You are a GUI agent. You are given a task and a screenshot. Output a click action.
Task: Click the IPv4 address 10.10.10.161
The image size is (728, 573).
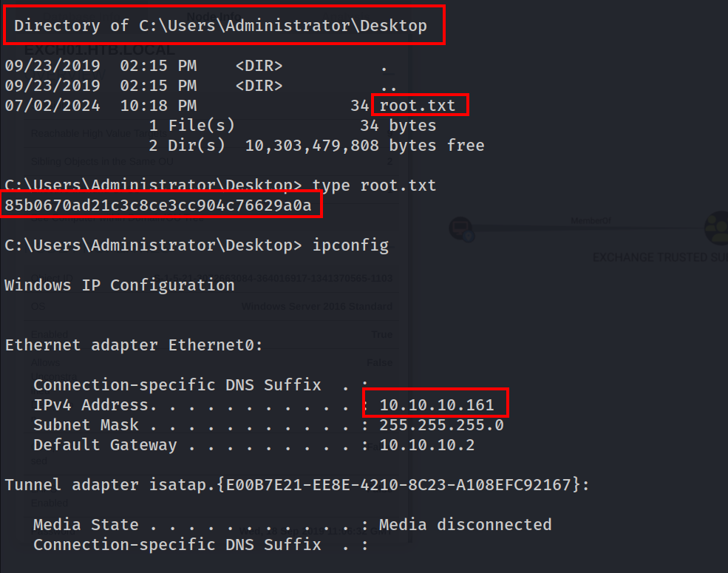tap(436, 405)
